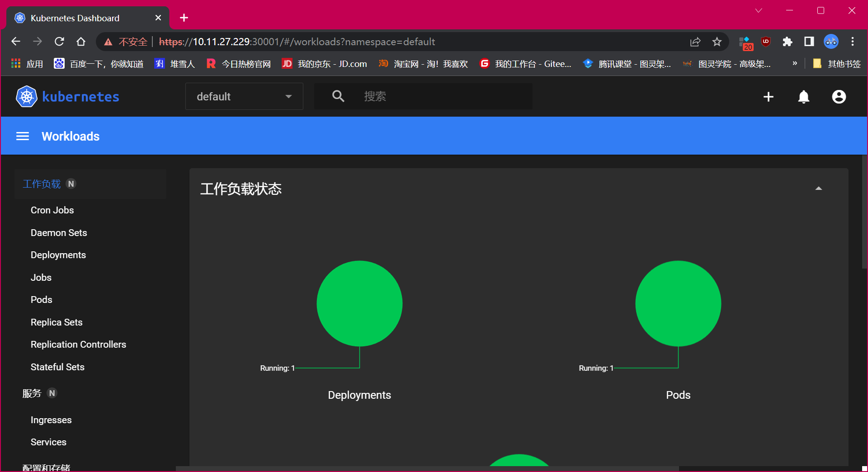This screenshot has height=472, width=868.
Task: Open the extensions puzzle icon
Action: pyautogui.click(x=788, y=42)
